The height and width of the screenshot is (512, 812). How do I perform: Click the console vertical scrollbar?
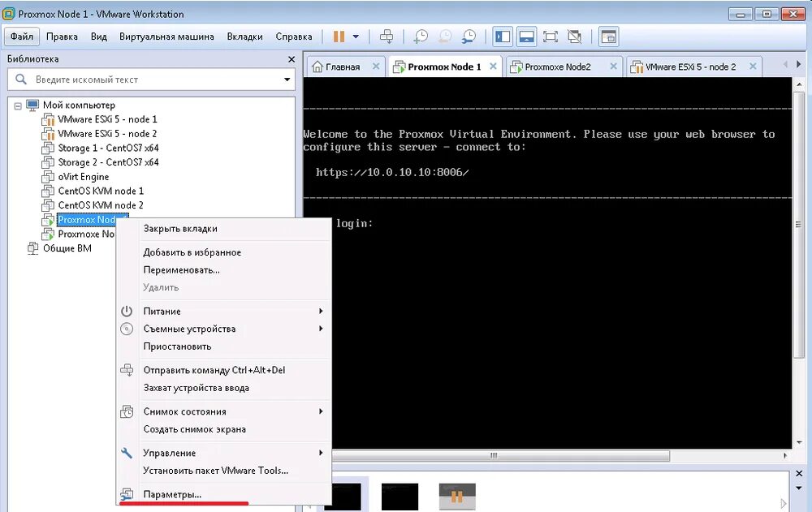coord(798,224)
